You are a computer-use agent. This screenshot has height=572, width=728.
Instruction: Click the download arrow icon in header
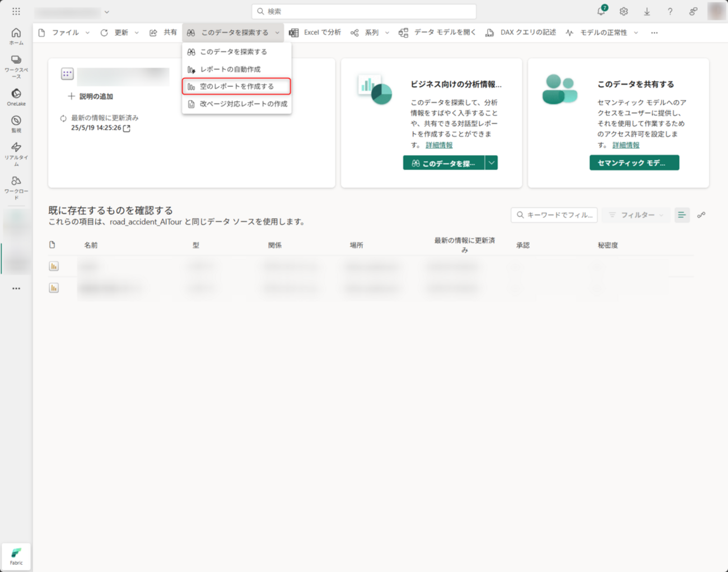[x=647, y=11]
